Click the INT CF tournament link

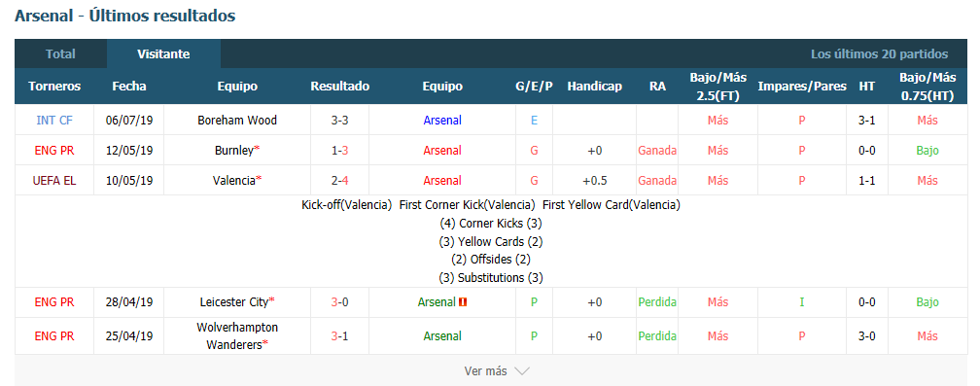click(x=54, y=120)
